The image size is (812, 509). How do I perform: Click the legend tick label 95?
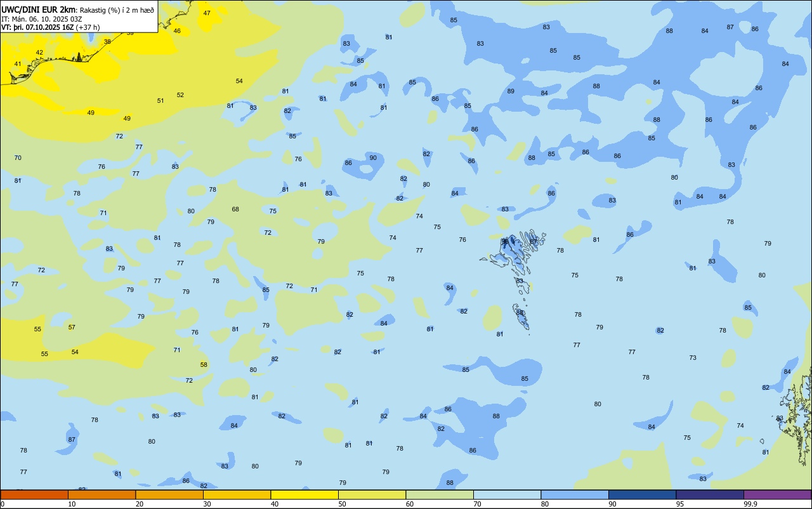pyautogui.click(x=680, y=504)
